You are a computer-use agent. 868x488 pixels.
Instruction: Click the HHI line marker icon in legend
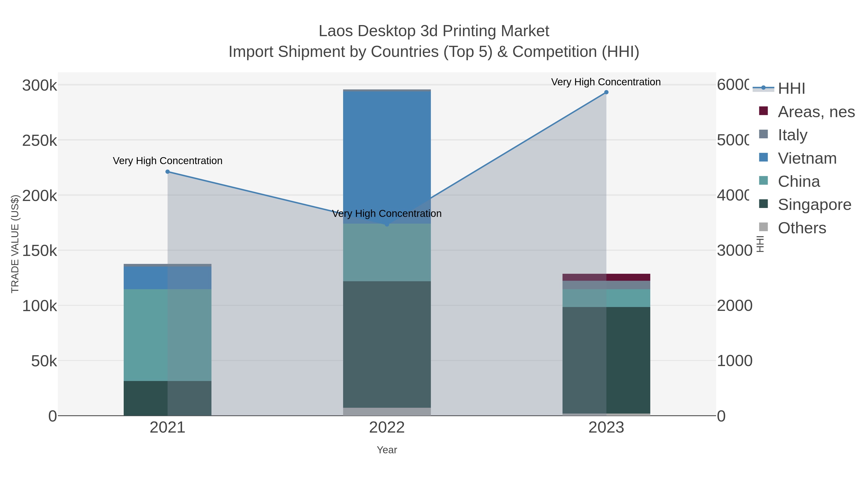[x=763, y=88]
